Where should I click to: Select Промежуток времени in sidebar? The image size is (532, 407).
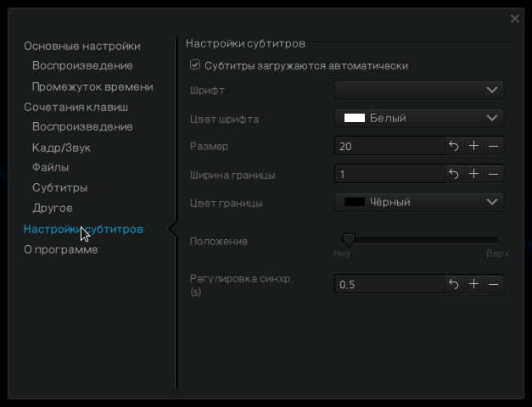pos(92,86)
